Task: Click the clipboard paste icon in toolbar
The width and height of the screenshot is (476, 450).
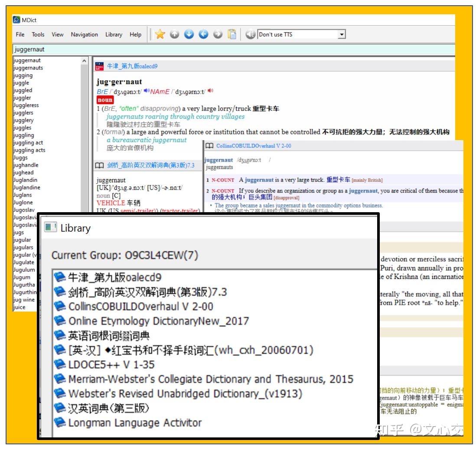Action: click(x=232, y=34)
